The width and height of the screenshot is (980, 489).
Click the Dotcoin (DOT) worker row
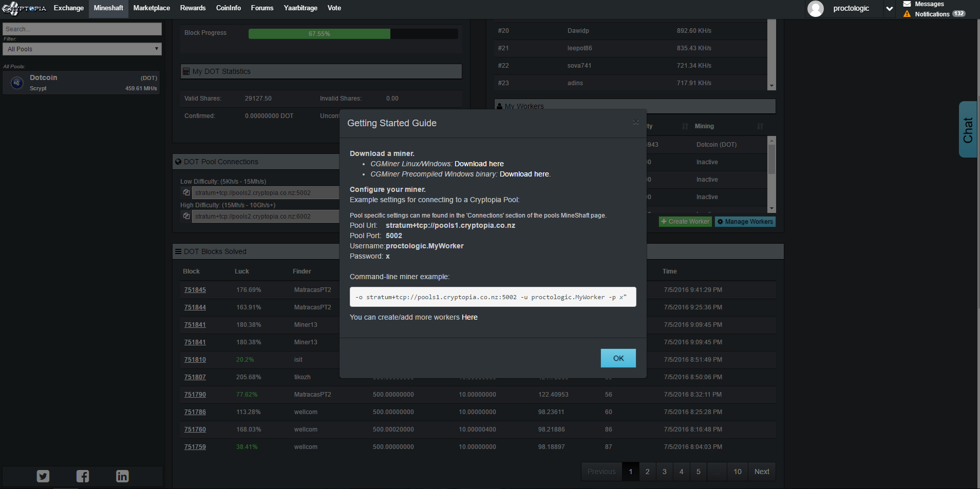[707, 145]
